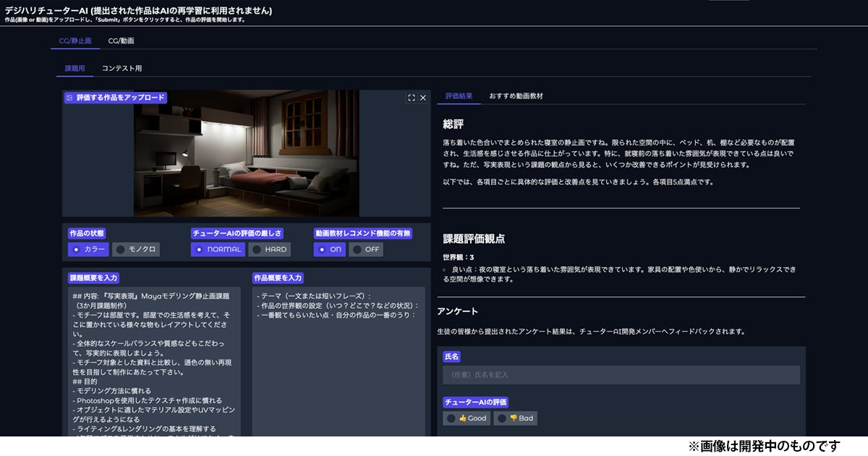
Task: Turn OFF the 動画教材レコメンド機能
Action: pos(367,249)
